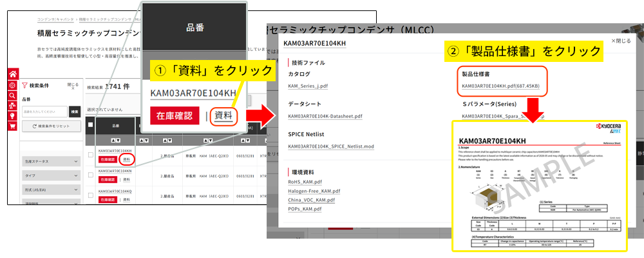
Task: Click 検索条件をリセット button
Action: point(52,126)
